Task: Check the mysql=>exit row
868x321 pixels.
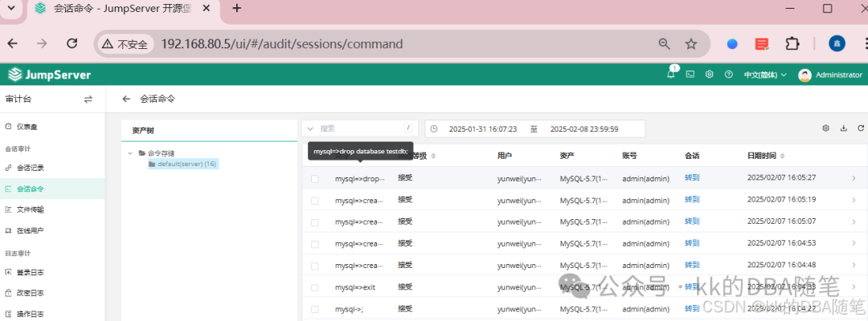Action: [x=314, y=288]
